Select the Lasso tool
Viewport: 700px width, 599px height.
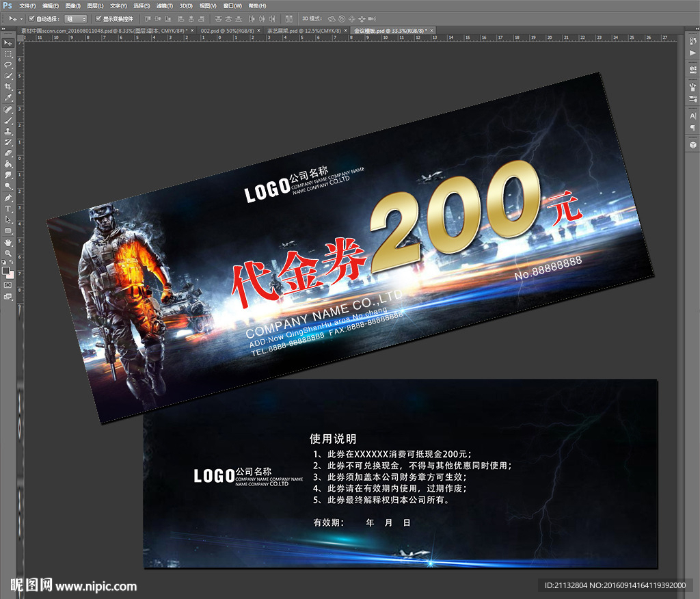pos(8,65)
